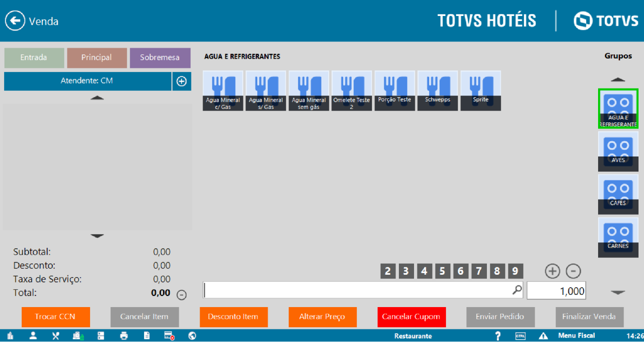Click the server icon in status bar
644x342 pixels.
coord(101,336)
